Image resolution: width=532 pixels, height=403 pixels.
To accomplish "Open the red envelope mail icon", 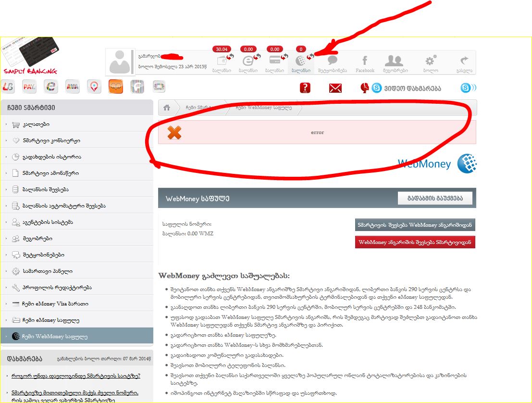I will (x=335, y=88).
